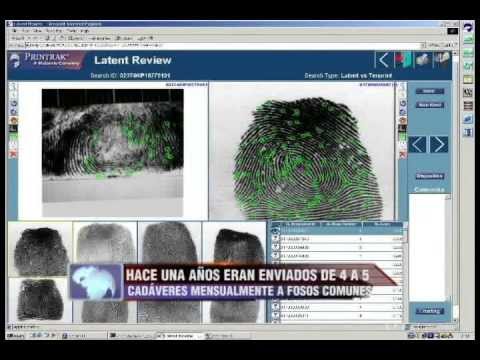The height and width of the screenshot is (360, 480).
Task: Open the File menu in browser
Action: [x=15, y=31]
